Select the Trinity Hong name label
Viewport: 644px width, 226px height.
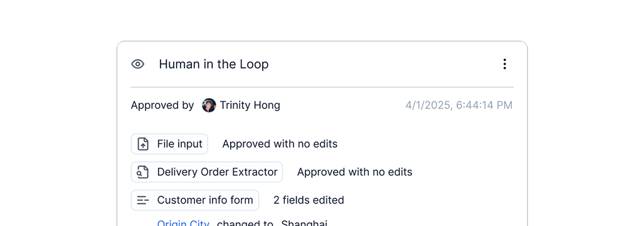coord(250,105)
